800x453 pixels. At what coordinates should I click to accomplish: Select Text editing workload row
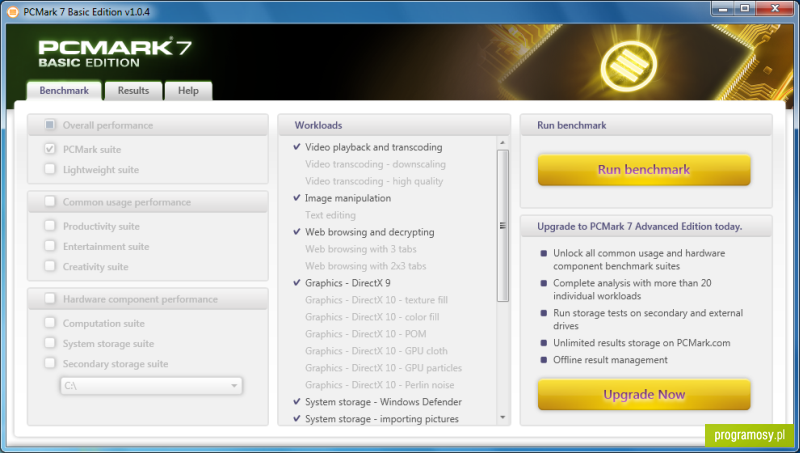click(x=330, y=215)
